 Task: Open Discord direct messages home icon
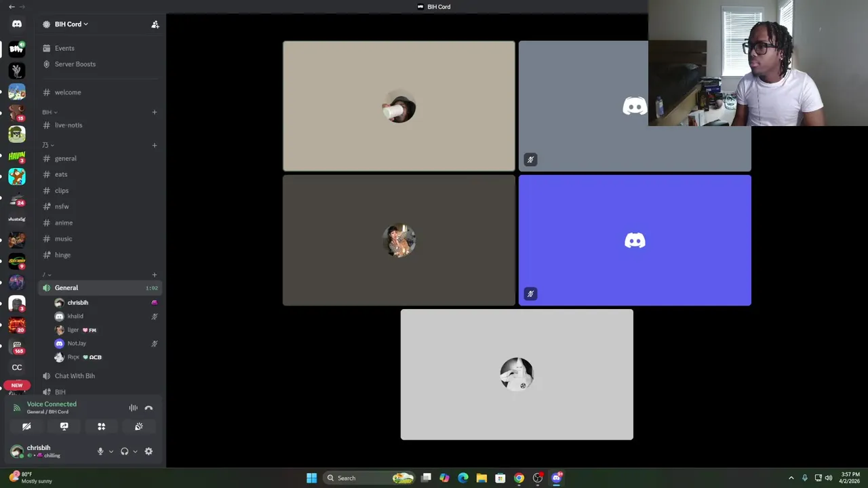pos(17,24)
